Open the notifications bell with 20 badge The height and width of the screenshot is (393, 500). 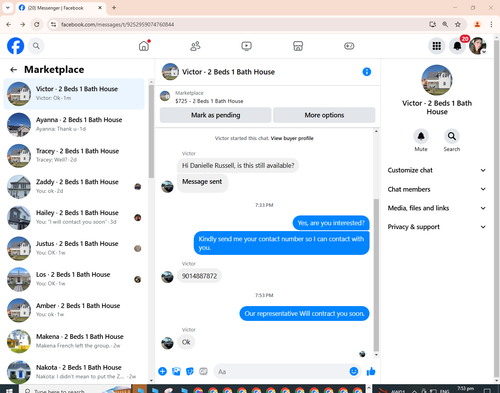[x=457, y=46]
